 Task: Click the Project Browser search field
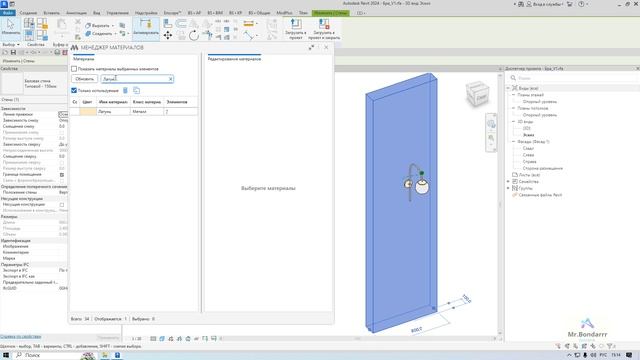573,78
